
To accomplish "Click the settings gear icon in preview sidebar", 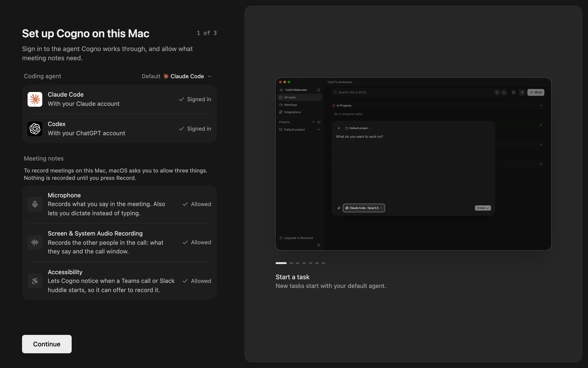I will pos(319,245).
